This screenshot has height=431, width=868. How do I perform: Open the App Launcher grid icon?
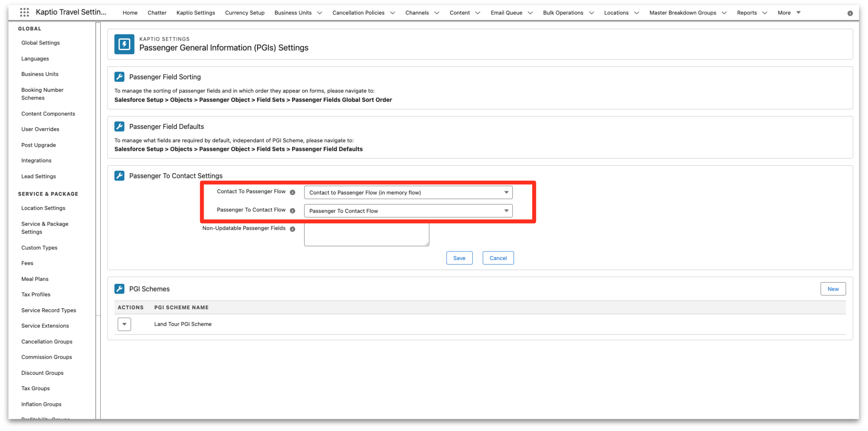pos(24,13)
